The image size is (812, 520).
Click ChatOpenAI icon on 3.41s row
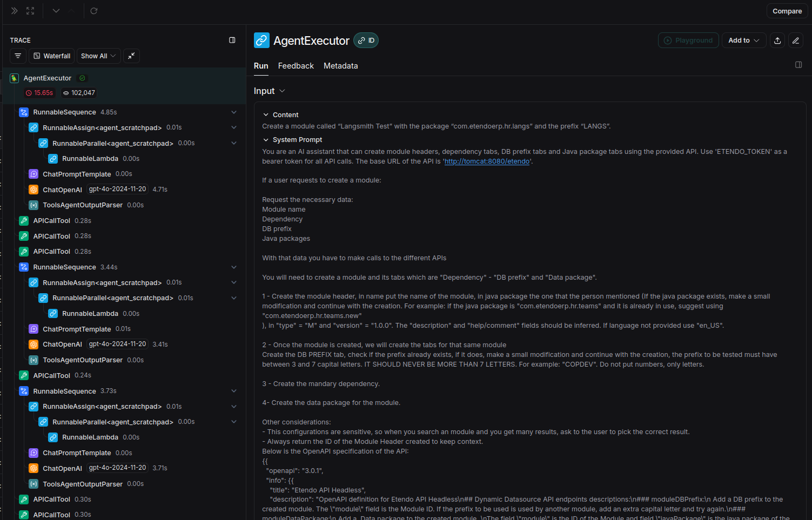point(33,345)
